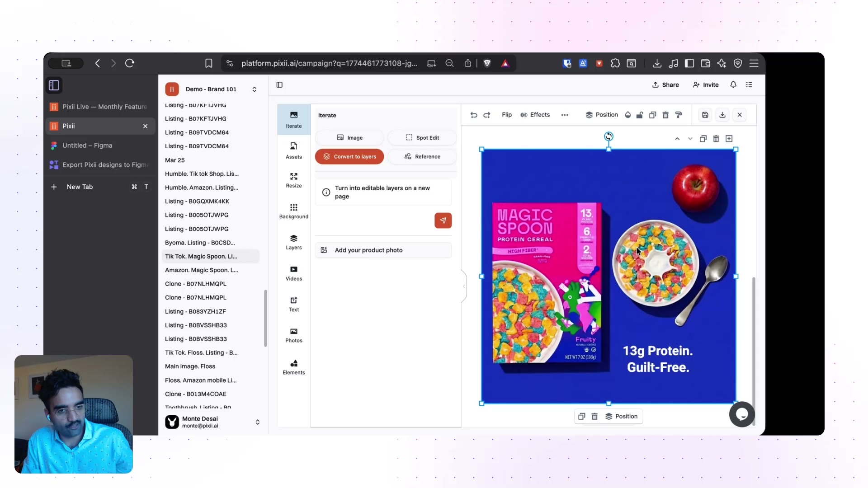The height and width of the screenshot is (488, 868).
Task: Select the Text tool tab
Action: 294,305
